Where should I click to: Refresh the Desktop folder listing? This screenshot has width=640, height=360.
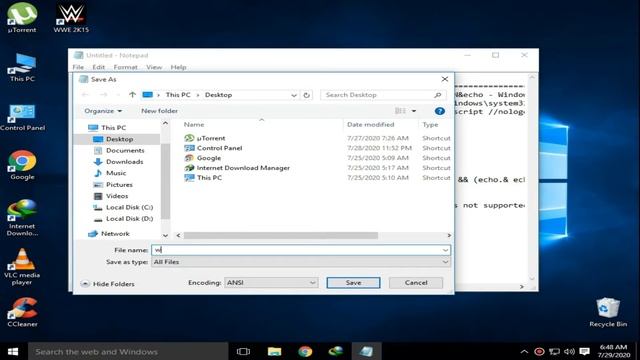pos(307,95)
